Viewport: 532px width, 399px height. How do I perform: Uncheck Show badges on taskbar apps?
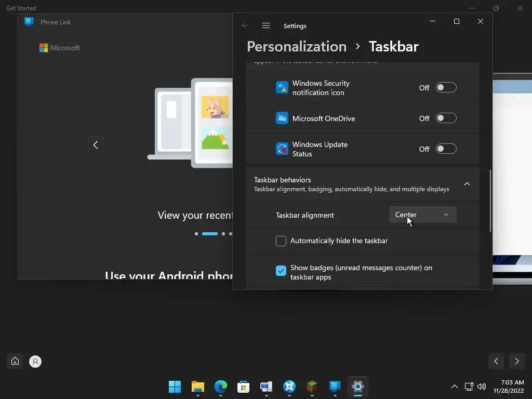281,271
